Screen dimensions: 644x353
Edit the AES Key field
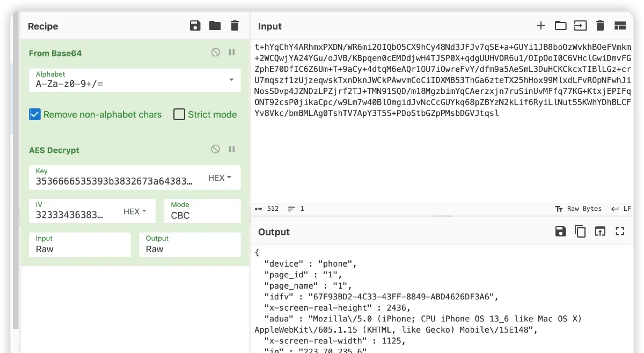[x=114, y=177]
